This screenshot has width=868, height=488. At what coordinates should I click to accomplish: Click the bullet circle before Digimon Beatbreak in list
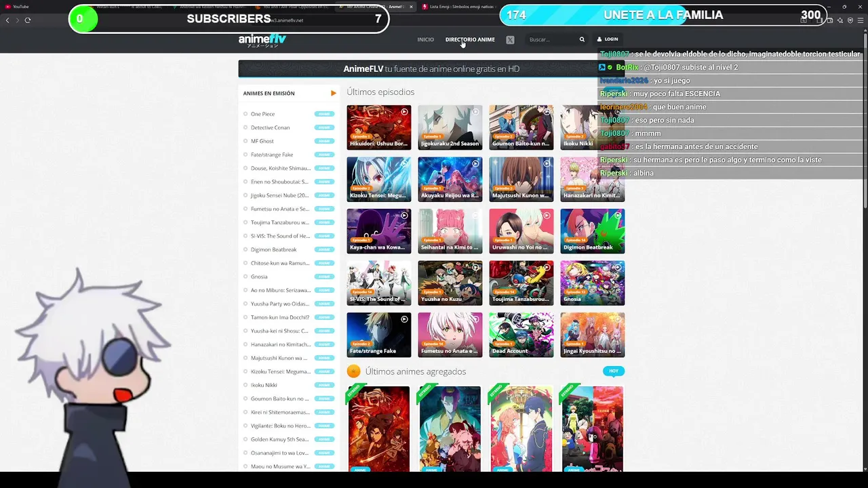tap(245, 249)
